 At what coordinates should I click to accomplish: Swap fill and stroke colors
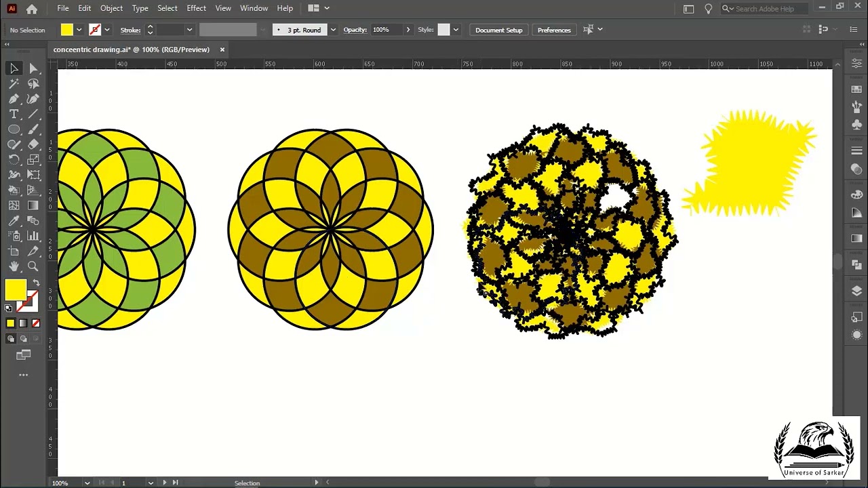point(36,283)
